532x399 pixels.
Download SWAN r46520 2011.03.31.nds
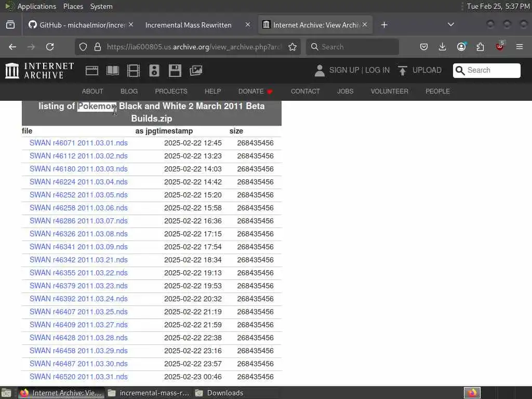pyautogui.click(x=78, y=377)
